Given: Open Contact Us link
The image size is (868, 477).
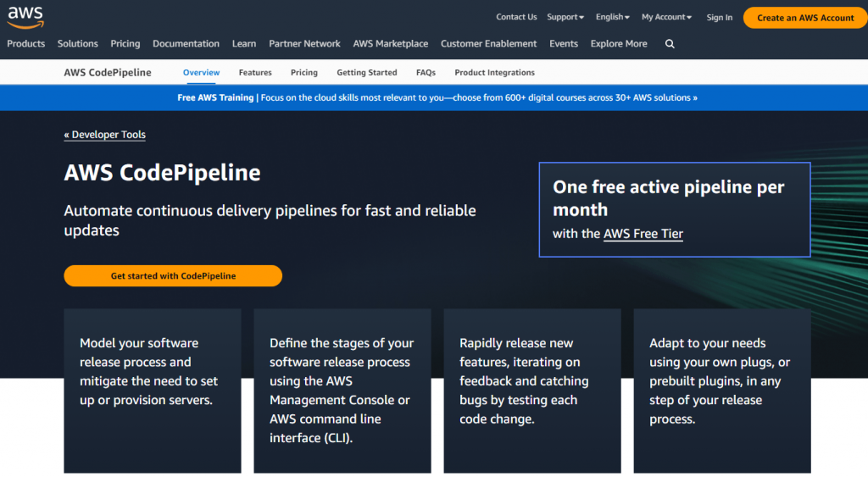Looking at the screenshot, I should coord(516,17).
